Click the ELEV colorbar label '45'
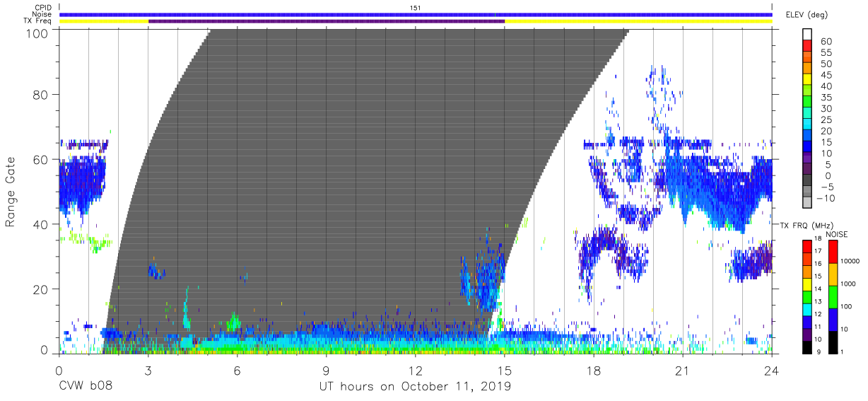Viewport: 868px width, 401px height. (826, 75)
